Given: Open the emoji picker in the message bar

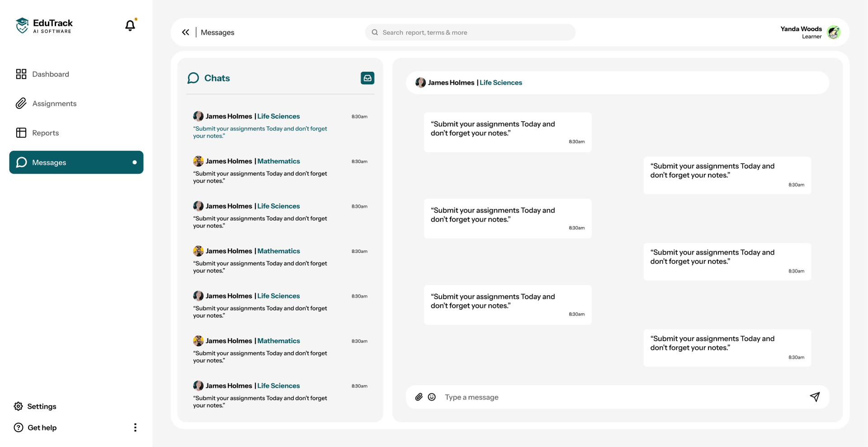Looking at the screenshot, I should pyautogui.click(x=432, y=397).
